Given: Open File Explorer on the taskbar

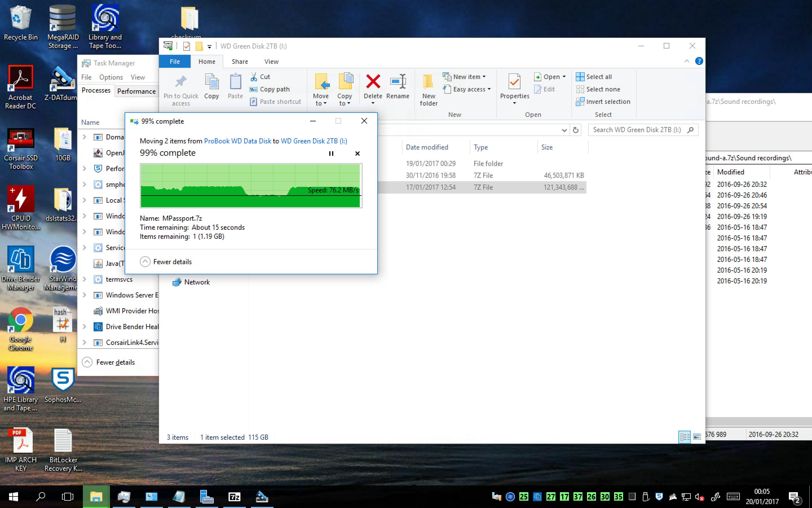Looking at the screenshot, I should pos(96,497).
